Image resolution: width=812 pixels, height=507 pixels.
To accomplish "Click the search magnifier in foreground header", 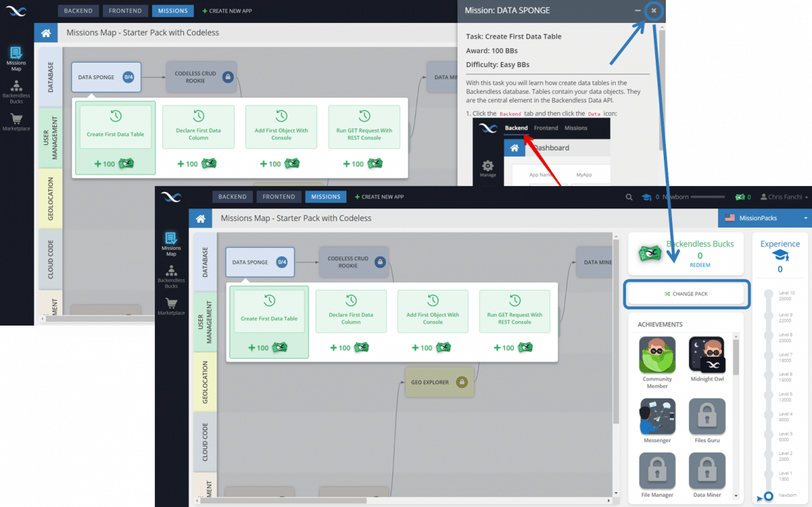I will (x=629, y=197).
